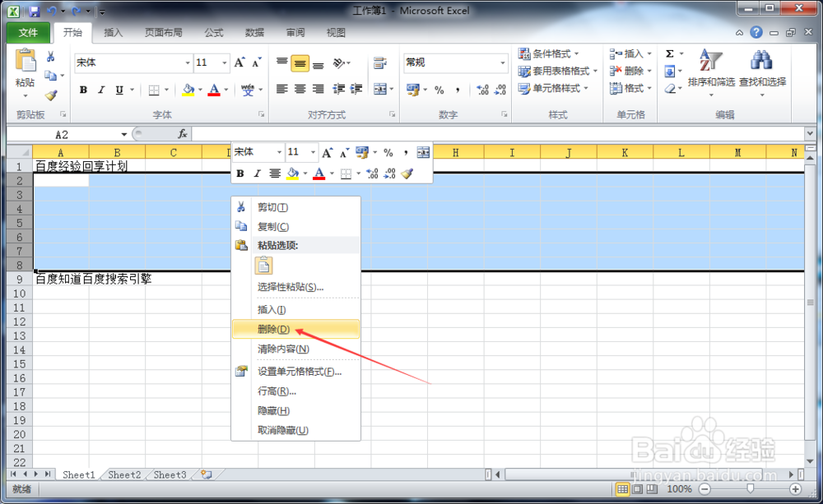Toggle Underline in the ribbon font group
This screenshot has width=823, height=504.
(119, 90)
